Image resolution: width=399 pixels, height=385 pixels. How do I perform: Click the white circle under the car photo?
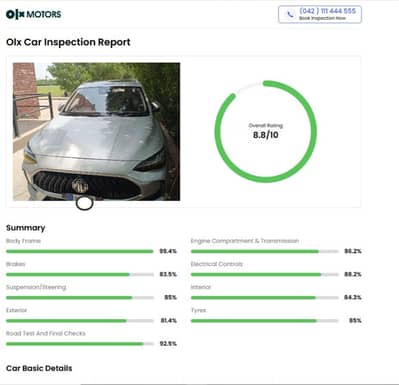pos(84,203)
